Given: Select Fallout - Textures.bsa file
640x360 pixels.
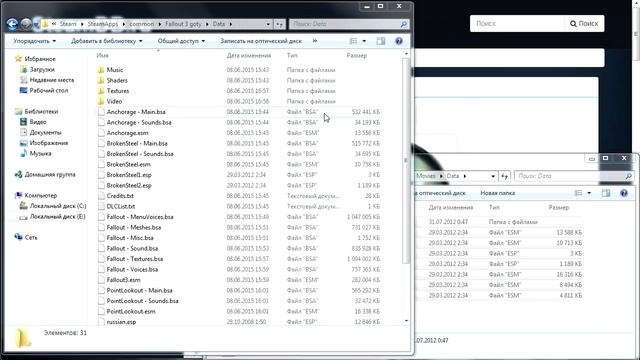Looking at the screenshot, I should point(135,259).
